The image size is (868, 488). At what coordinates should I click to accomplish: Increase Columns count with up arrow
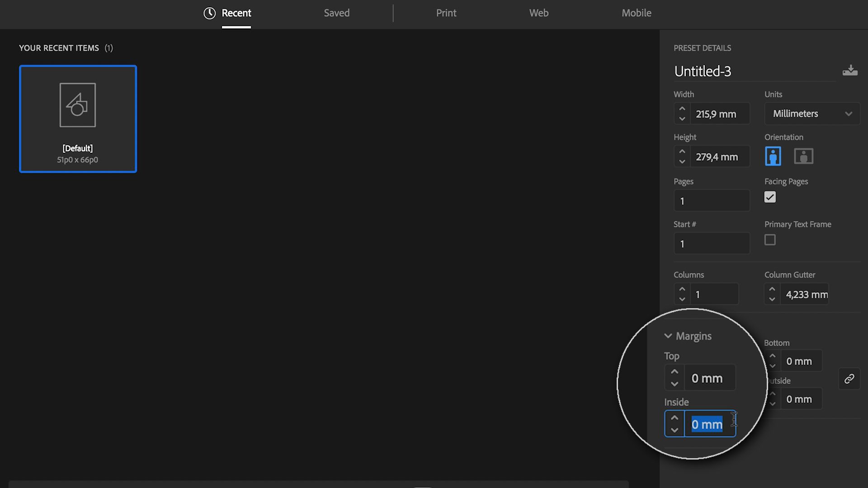click(682, 289)
